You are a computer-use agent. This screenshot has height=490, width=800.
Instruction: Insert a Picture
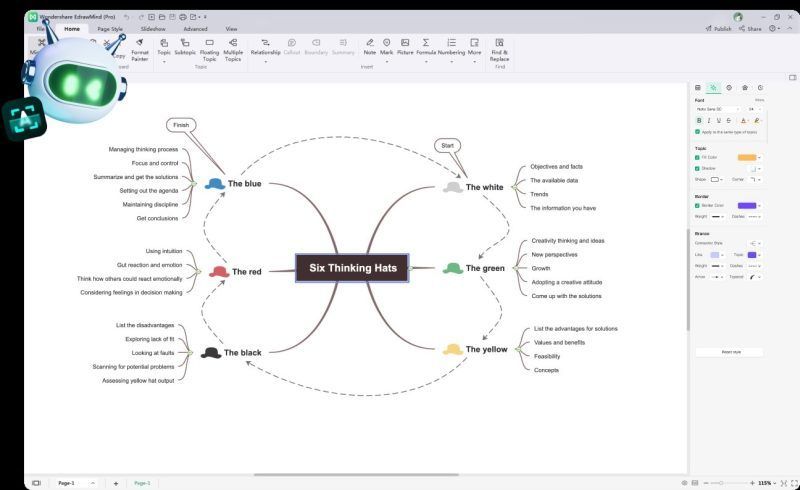click(405, 47)
